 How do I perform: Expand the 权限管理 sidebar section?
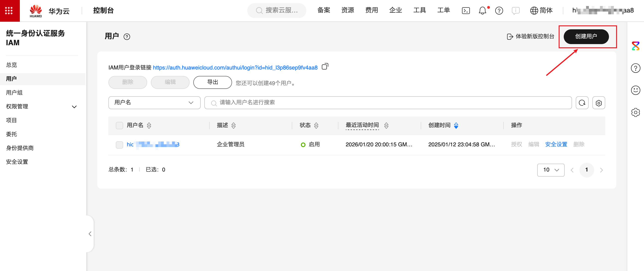pos(74,107)
